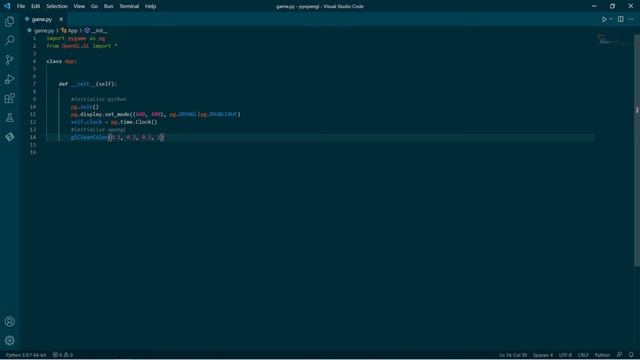The width and height of the screenshot is (640, 360).
Task: Open the Help menu
Action: tap(151, 6)
